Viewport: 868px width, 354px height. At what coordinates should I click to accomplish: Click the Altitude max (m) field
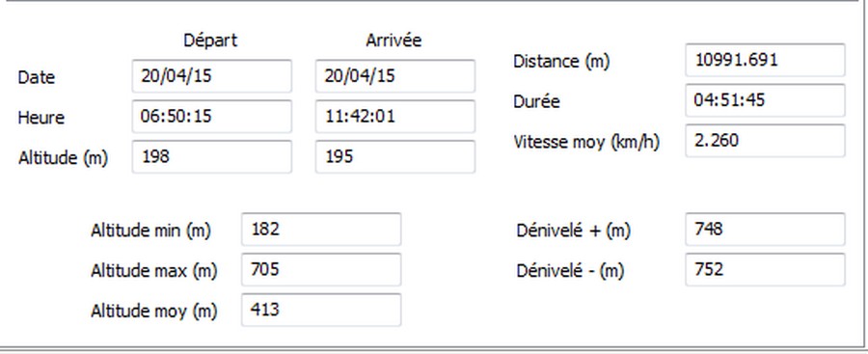pyautogui.click(x=321, y=270)
